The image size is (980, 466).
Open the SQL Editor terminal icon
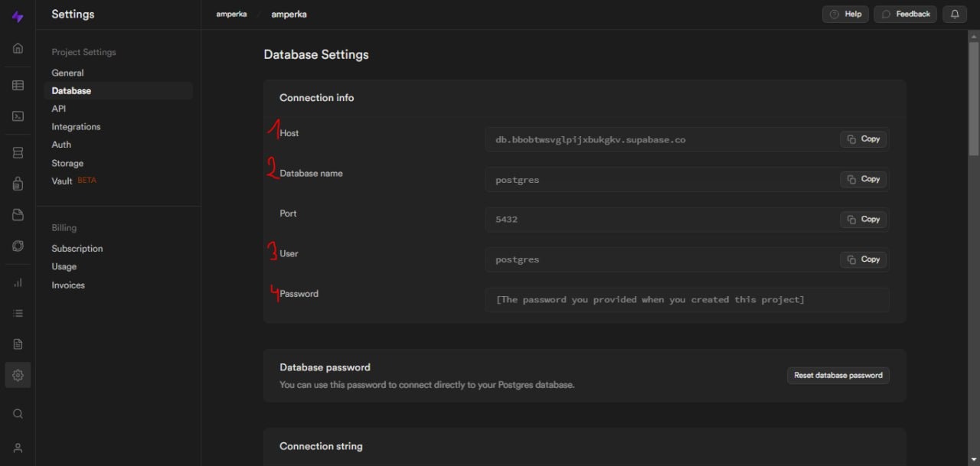point(18,116)
